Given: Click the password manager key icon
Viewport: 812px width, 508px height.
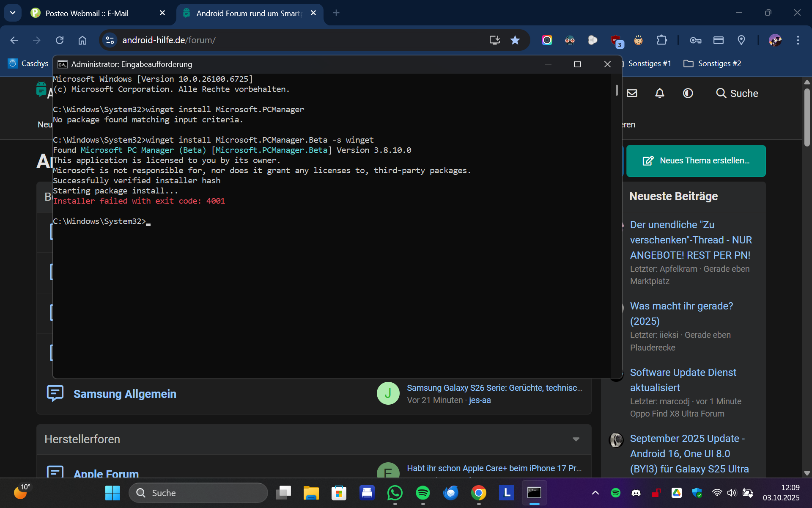Looking at the screenshot, I should click(696, 40).
